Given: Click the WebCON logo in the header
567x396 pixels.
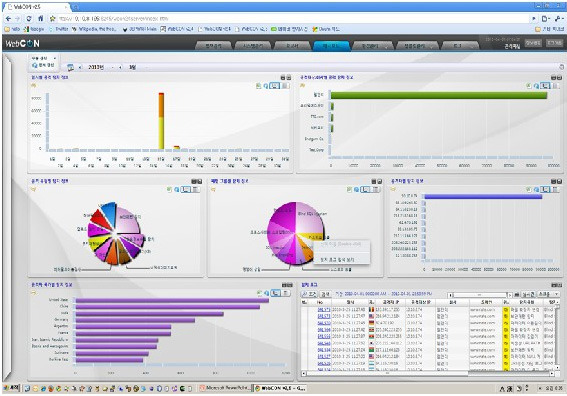Looking at the screenshot, I should [22, 44].
